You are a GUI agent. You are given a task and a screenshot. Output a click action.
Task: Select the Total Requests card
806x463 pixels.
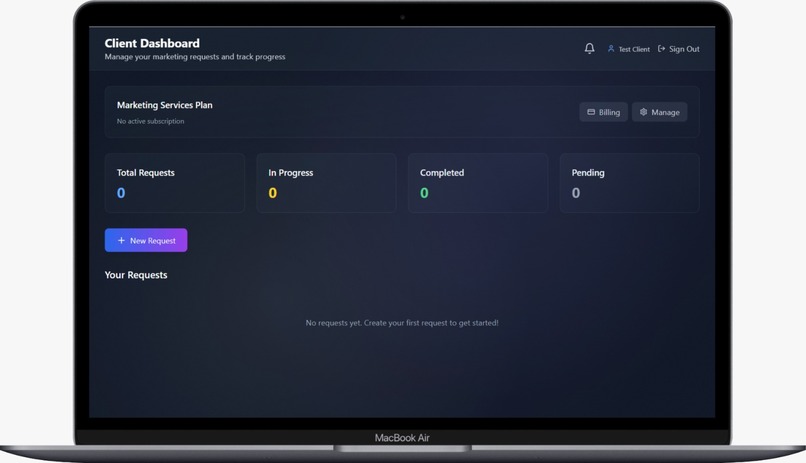click(175, 183)
